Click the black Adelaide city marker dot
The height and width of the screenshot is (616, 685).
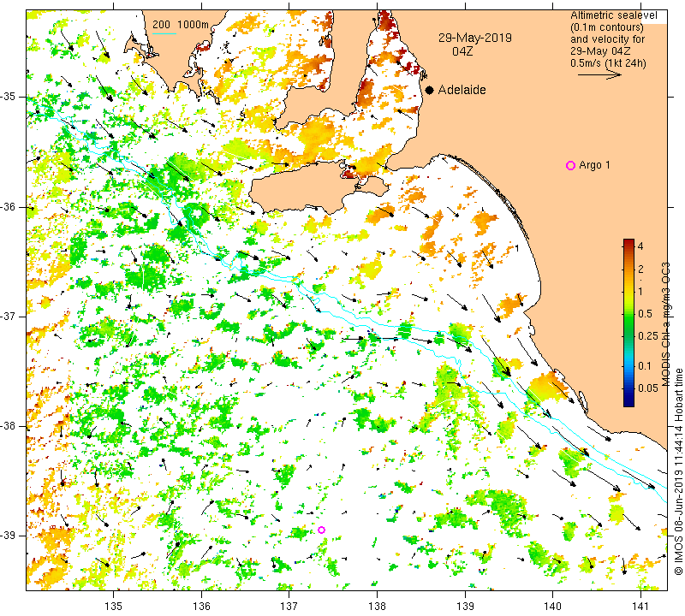click(430, 90)
